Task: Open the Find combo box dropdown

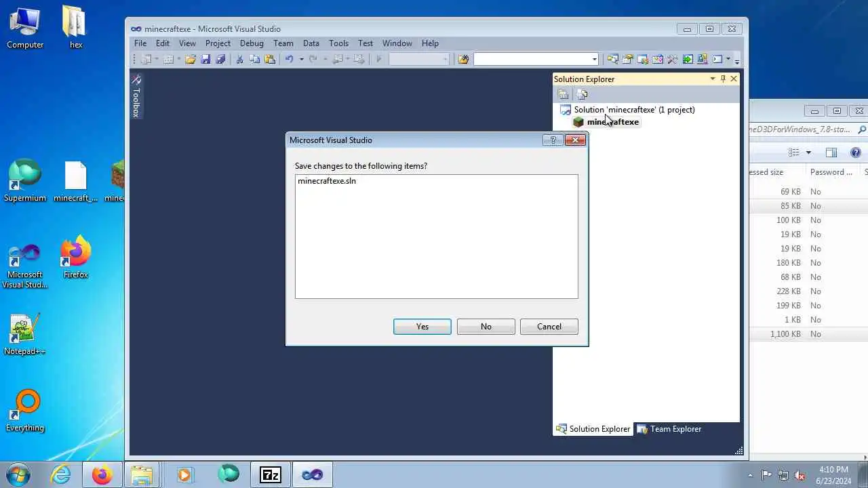Action: click(x=594, y=60)
